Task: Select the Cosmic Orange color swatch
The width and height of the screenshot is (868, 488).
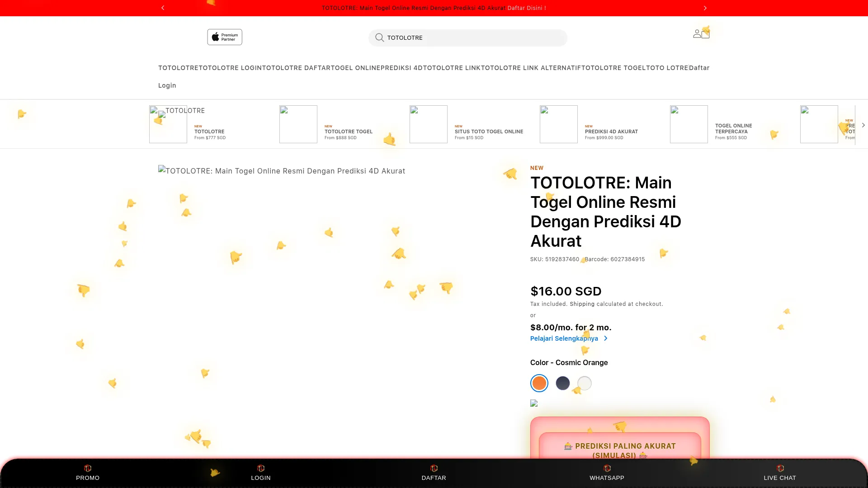Action: (x=539, y=383)
